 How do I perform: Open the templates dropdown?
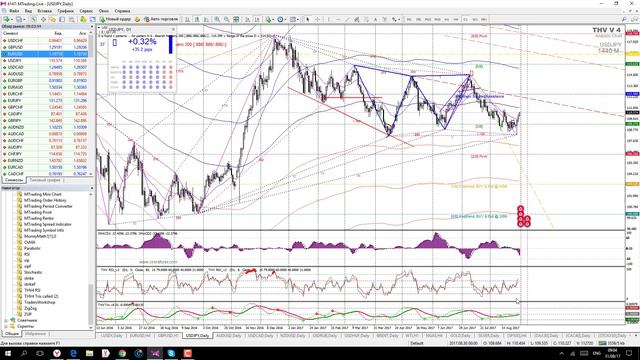(x=294, y=19)
